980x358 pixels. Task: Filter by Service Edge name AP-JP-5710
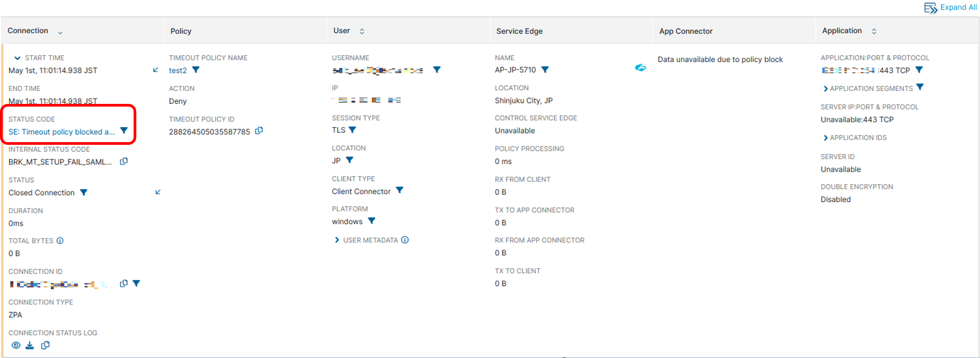click(545, 70)
